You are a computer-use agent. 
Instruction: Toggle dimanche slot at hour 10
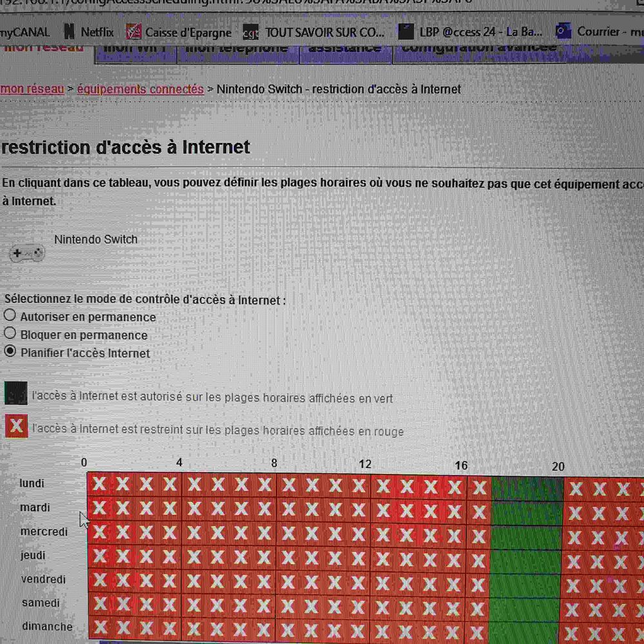click(335, 630)
